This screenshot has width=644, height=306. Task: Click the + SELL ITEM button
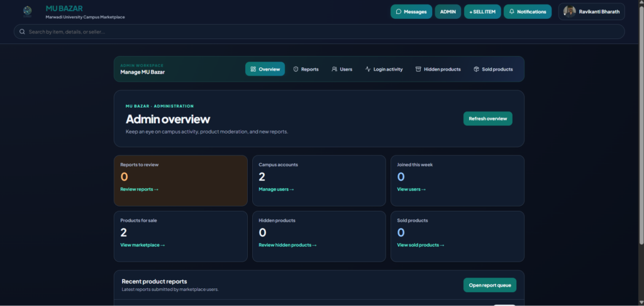(x=482, y=11)
